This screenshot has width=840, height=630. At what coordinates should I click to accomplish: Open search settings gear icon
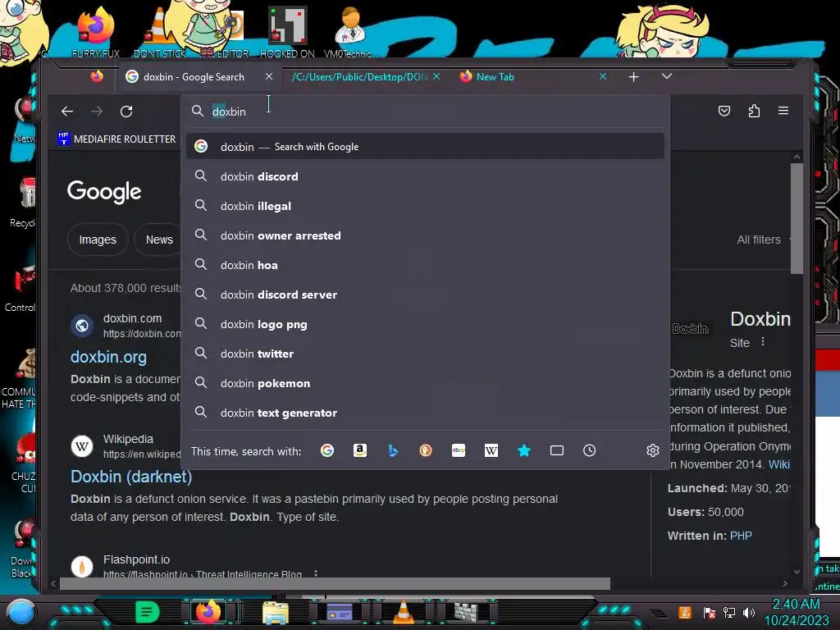pos(652,450)
